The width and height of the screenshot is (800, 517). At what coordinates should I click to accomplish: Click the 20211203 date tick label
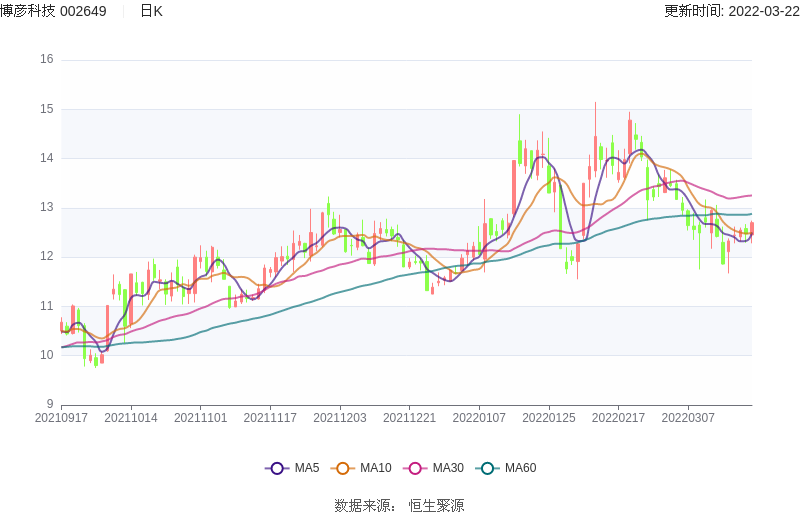click(340, 418)
